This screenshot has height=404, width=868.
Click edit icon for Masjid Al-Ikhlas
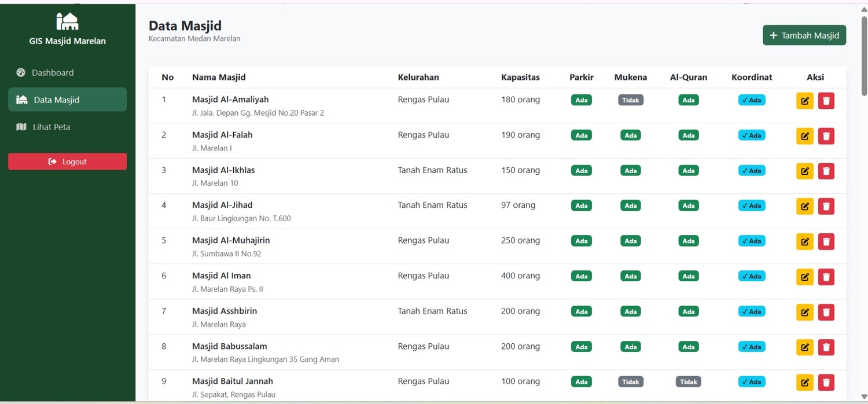[804, 171]
